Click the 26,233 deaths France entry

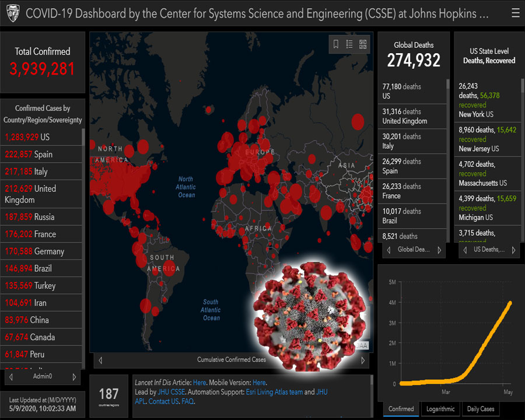[412, 191]
